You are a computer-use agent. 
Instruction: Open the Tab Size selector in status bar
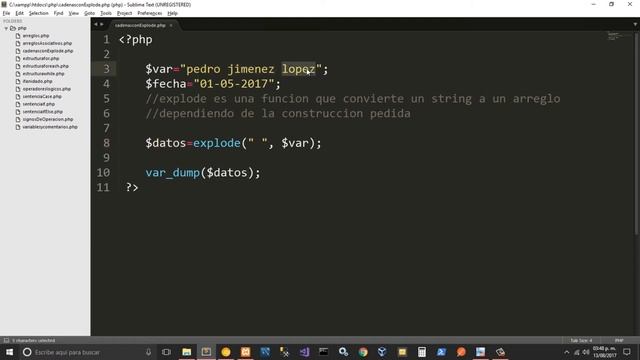coord(581,340)
